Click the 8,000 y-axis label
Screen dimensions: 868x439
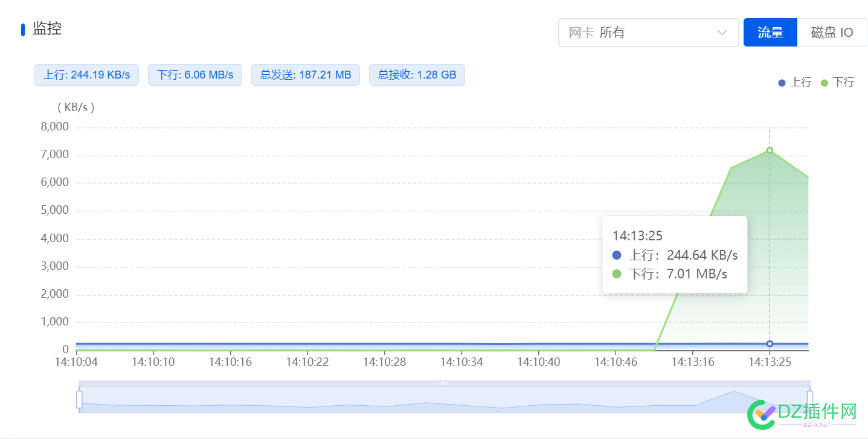[54, 127]
